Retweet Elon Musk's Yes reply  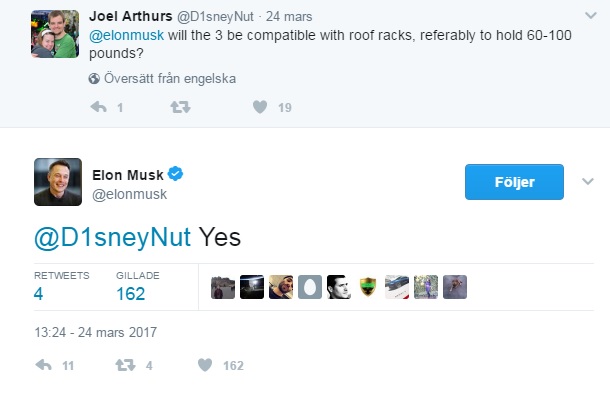pyautogui.click(x=125, y=365)
